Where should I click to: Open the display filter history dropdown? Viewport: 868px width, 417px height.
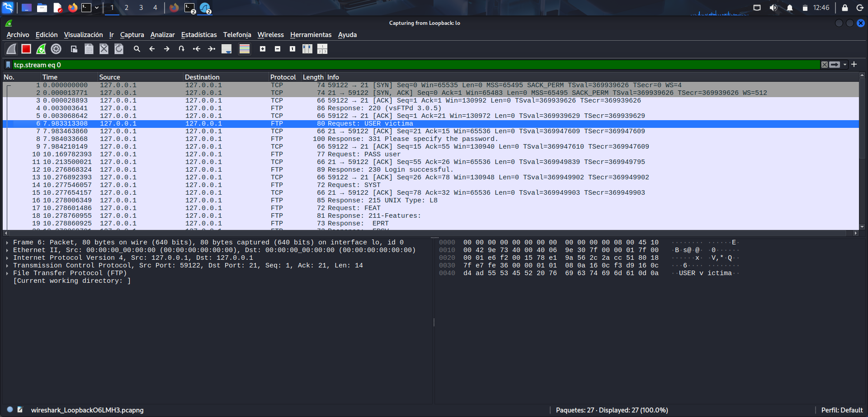[845, 65]
